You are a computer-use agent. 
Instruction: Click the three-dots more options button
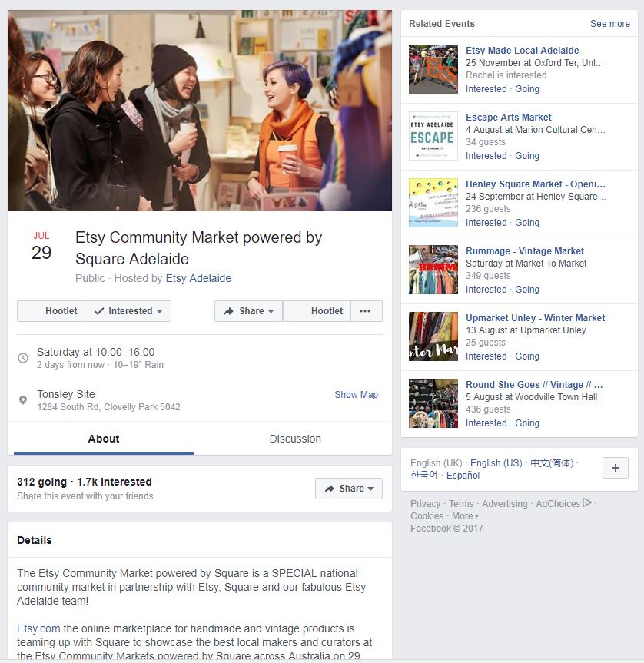tap(366, 311)
